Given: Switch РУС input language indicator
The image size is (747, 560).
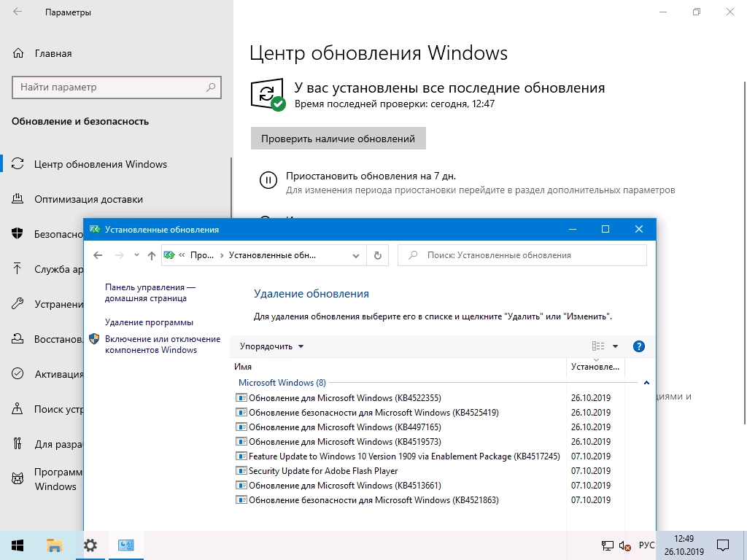Looking at the screenshot, I should (x=646, y=545).
